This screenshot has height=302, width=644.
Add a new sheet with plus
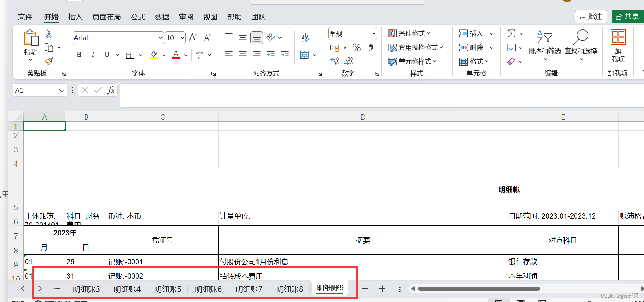382,289
